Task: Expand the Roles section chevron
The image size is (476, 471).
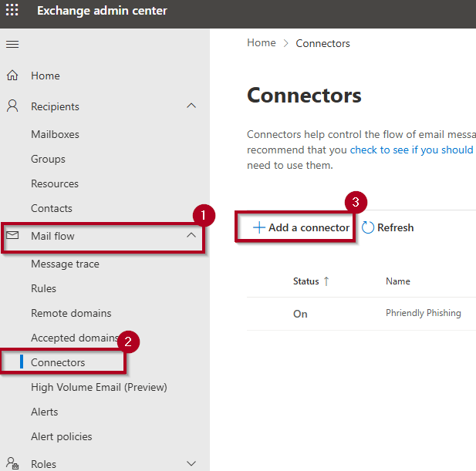Action: [191, 463]
